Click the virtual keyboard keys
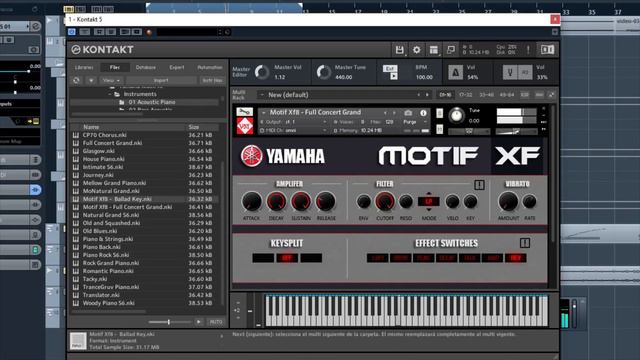This screenshot has height=360, width=640. tap(407, 311)
